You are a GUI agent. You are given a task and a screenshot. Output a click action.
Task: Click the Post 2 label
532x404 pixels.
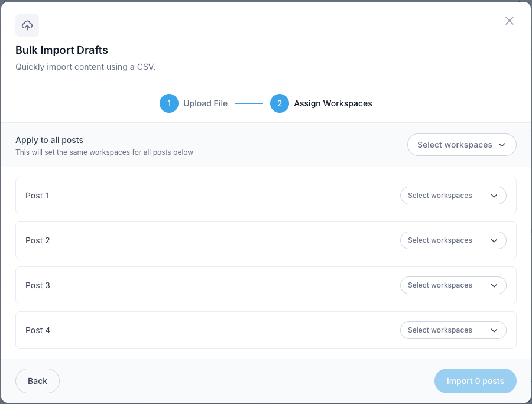[38, 240]
